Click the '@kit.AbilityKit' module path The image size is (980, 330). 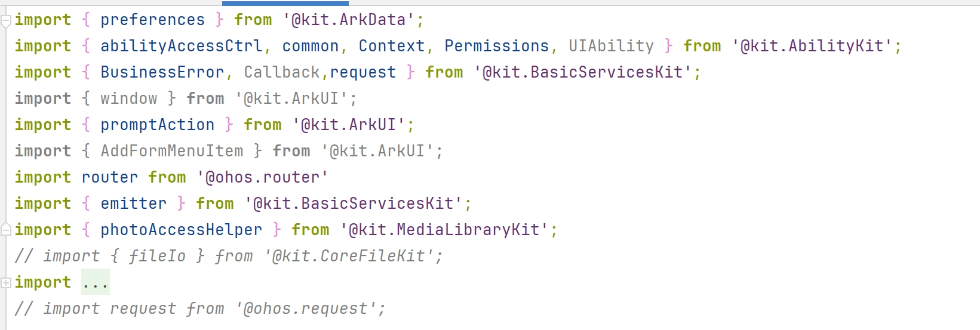coord(812,46)
